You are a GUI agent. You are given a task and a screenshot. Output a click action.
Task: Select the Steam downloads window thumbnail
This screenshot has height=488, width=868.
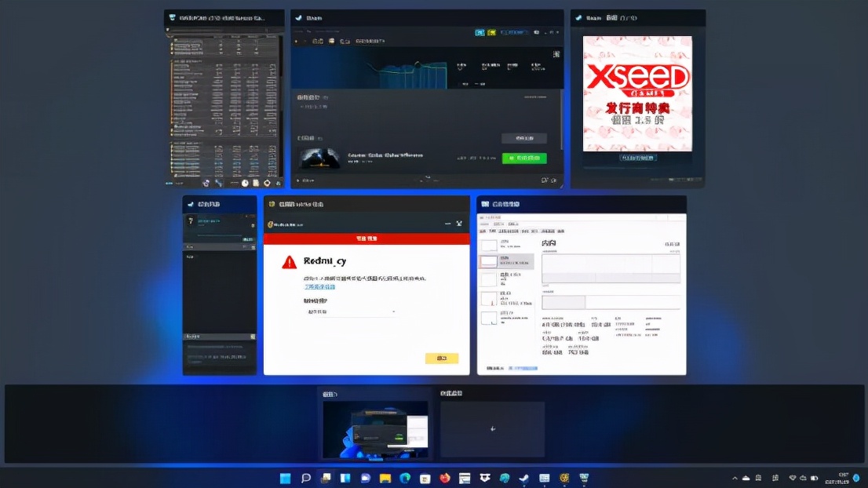[x=427, y=100]
